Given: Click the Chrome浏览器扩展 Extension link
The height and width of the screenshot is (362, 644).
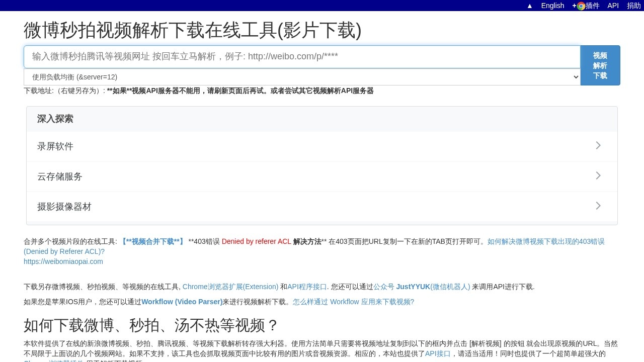Looking at the screenshot, I should [230, 287].
